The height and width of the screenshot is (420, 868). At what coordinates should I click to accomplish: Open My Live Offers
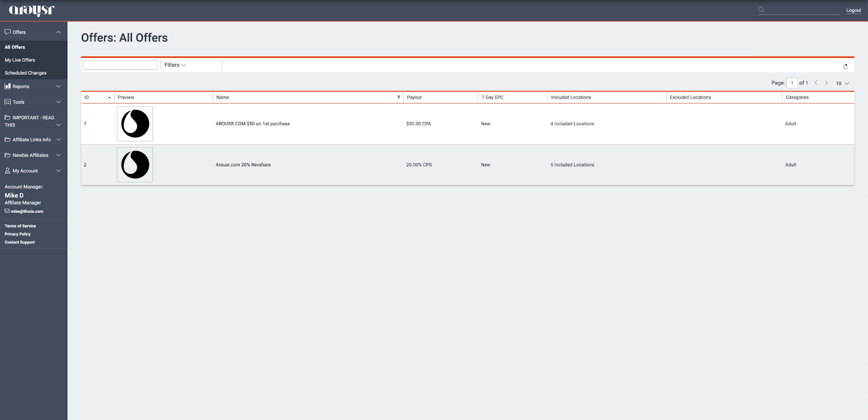click(x=20, y=60)
